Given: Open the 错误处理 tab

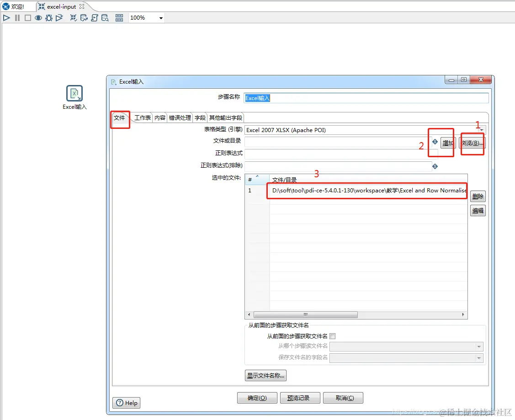Looking at the screenshot, I should tap(180, 117).
